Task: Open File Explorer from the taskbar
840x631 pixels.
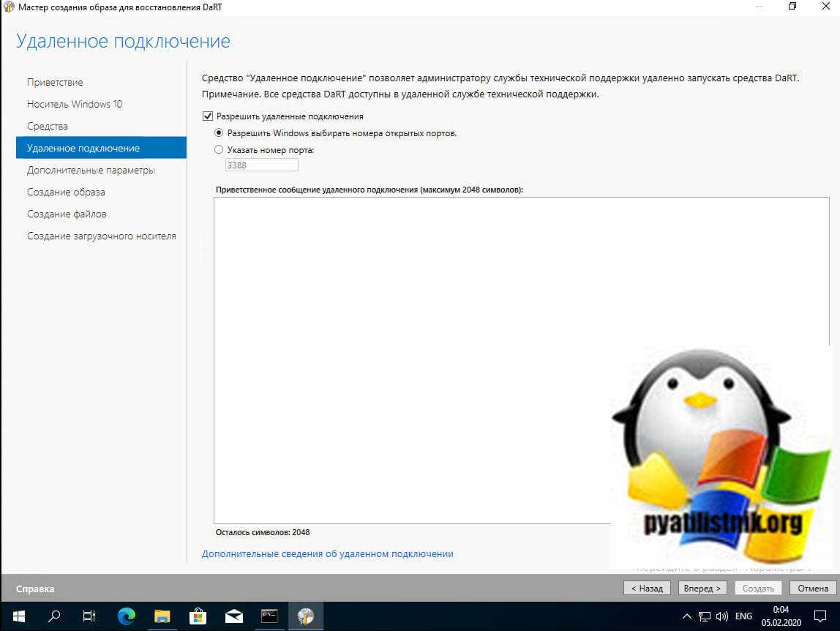Action: (x=162, y=616)
